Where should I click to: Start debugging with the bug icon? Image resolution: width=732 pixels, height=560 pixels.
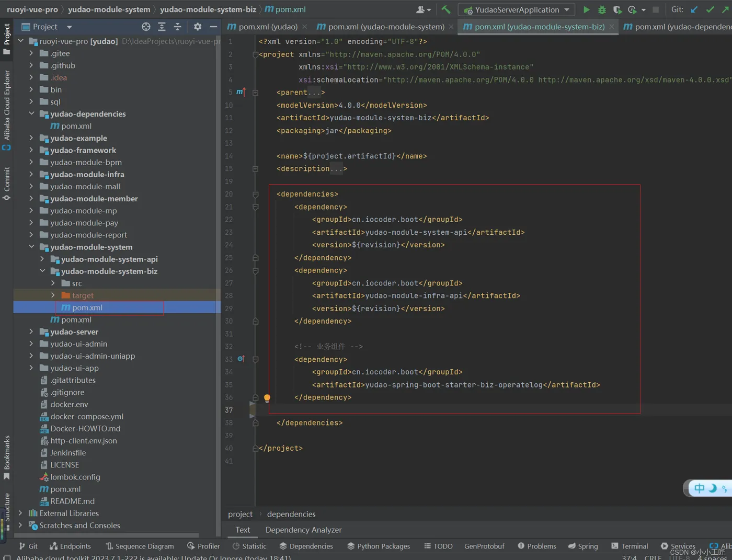602,9
